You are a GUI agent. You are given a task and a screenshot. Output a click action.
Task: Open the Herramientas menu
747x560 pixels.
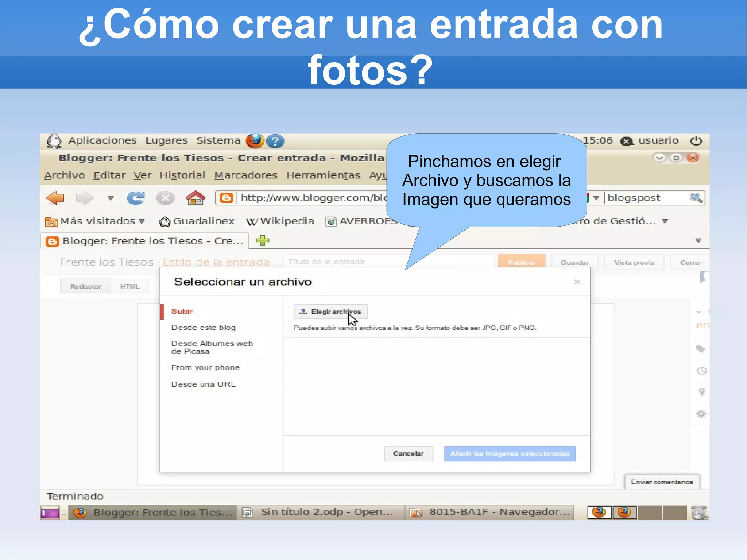pos(323,175)
